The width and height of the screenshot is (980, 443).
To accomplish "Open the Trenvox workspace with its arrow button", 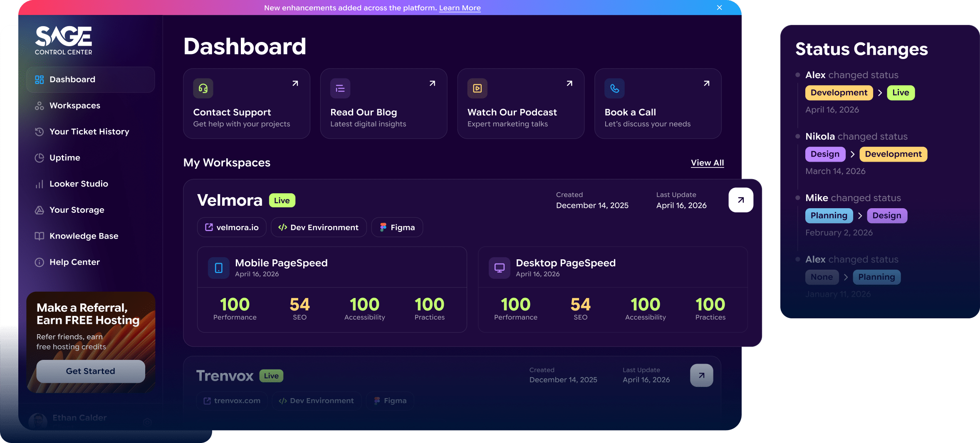I will (x=702, y=375).
